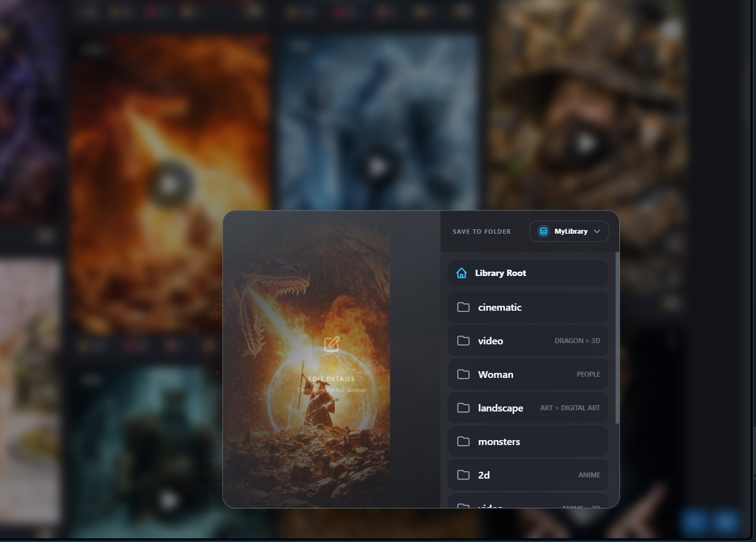Click the folder icon of monsters
Image resolution: width=756 pixels, height=542 pixels.
463,441
